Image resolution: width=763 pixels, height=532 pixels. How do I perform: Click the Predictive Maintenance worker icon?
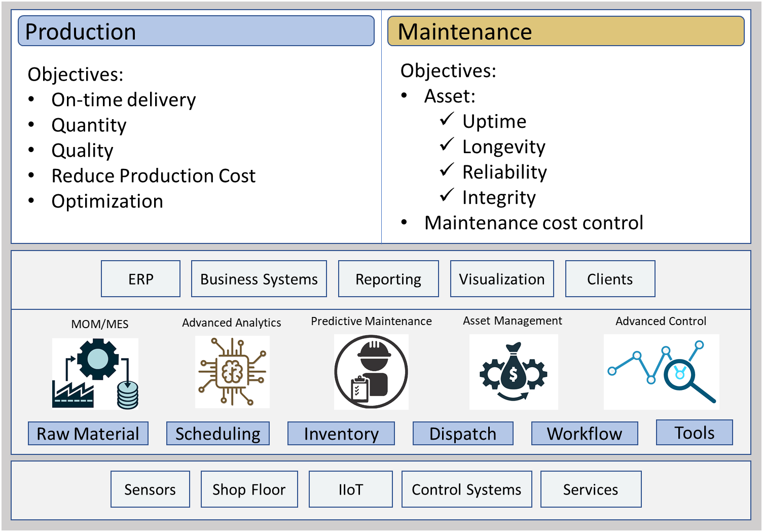[371, 372]
